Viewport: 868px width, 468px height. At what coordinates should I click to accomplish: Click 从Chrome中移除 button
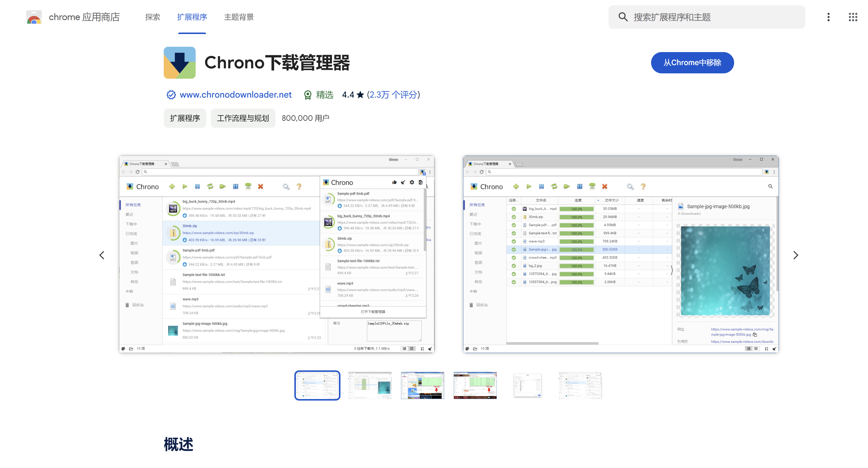(692, 63)
